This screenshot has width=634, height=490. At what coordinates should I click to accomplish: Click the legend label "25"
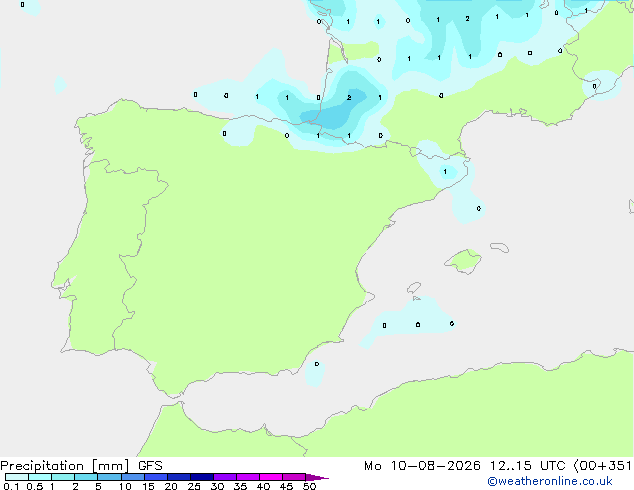pyautogui.click(x=194, y=486)
